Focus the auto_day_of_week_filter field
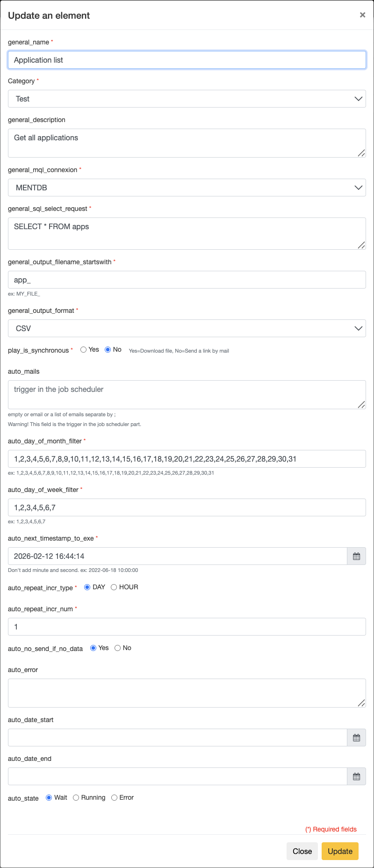This screenshot has height=868, width=374. click(x=187, y=507)
